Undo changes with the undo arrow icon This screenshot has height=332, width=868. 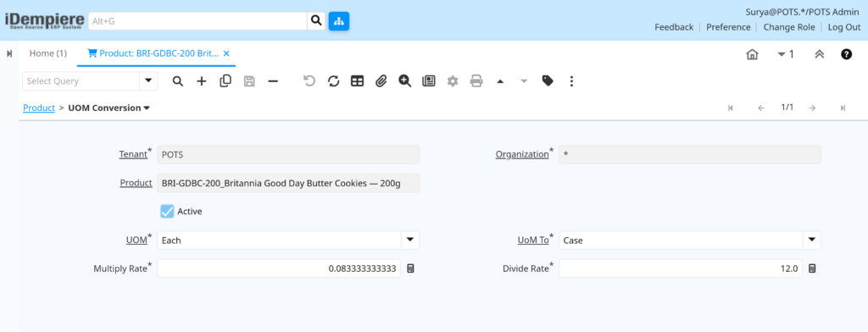click(x=309, y=81)
